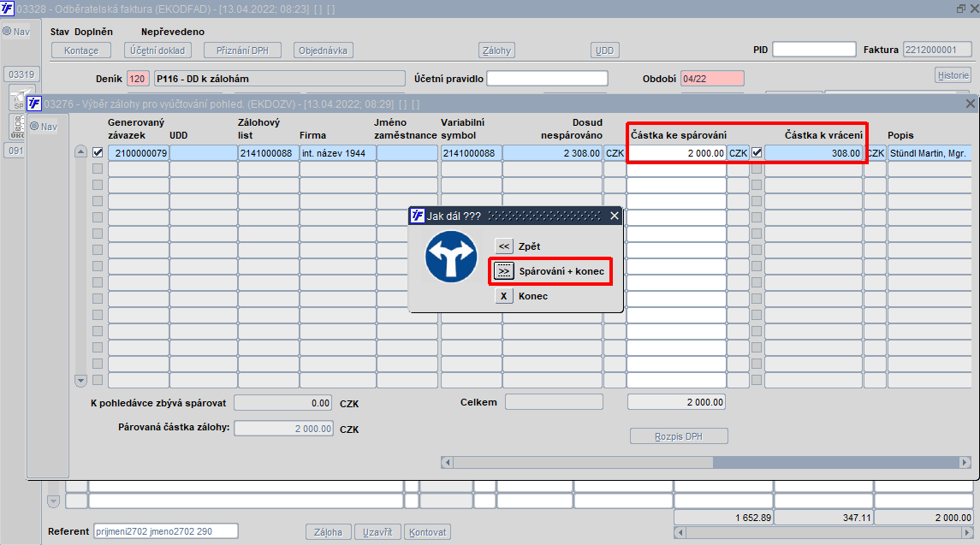Open Účetní doklad
This screenshot has width=980, height=545.
[x=157, y=50]
